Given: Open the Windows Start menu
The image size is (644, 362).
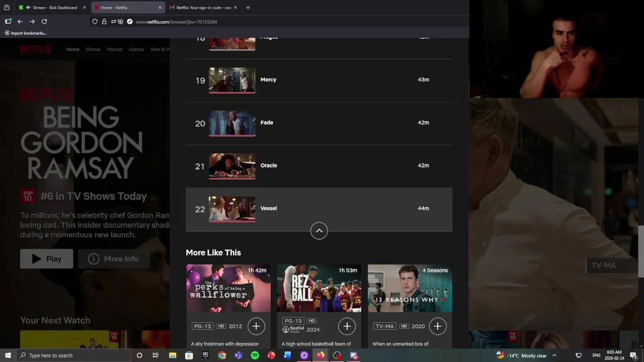Looking at the screenshot, I should click(x=8, y=355).
